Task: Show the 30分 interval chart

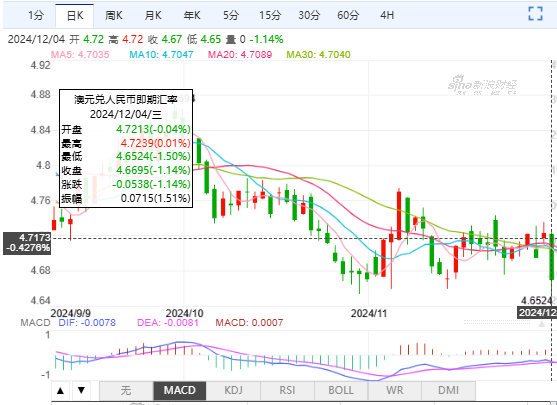Action: [309, 15]
